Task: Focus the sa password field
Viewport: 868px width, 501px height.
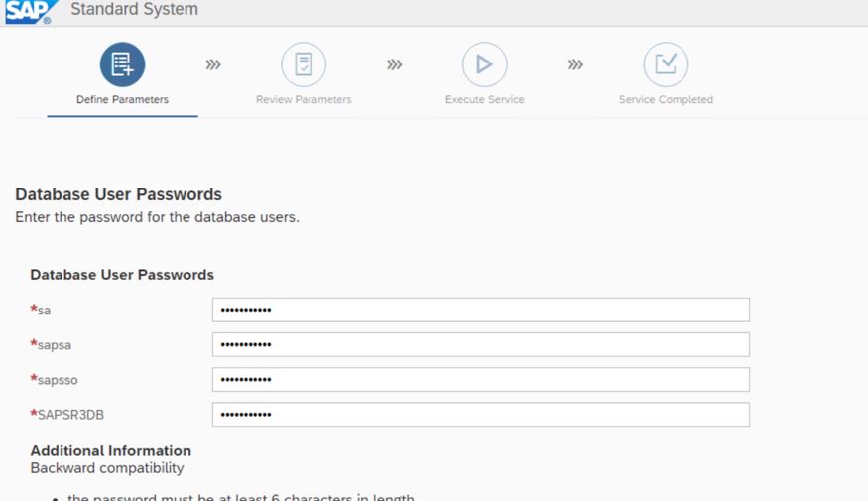Action: [480, 310]
